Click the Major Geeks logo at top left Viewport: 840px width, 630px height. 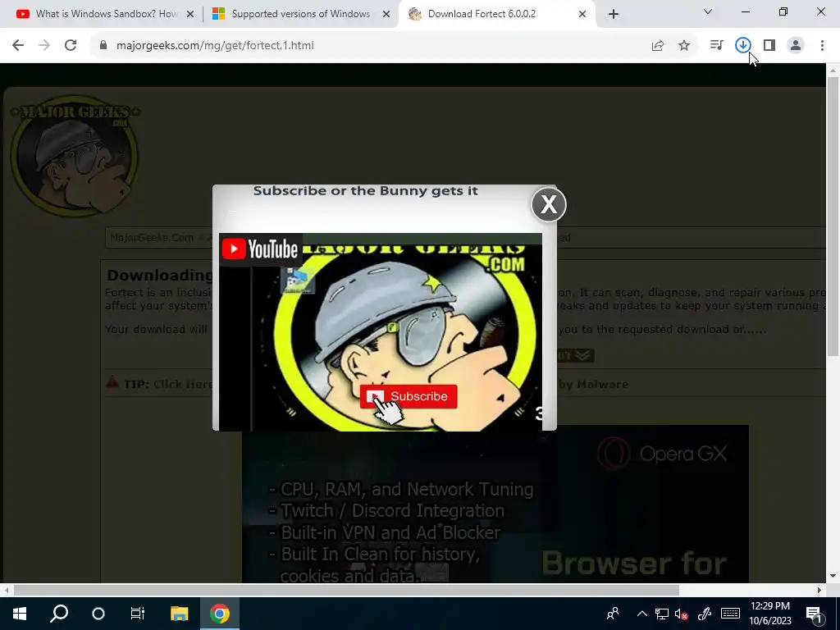point(75,156)
